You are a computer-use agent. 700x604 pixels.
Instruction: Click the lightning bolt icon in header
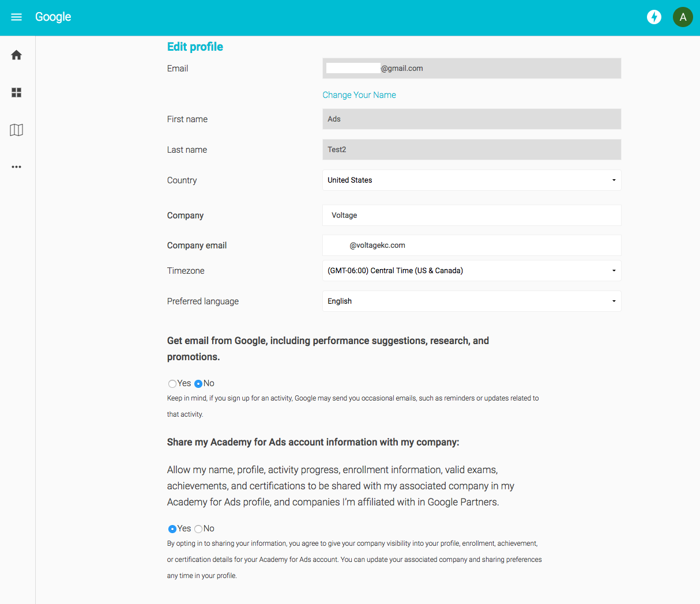654,17
